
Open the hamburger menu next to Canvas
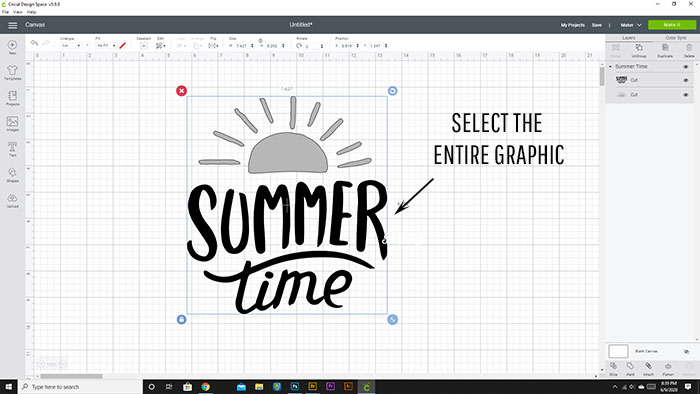(12, 25)
